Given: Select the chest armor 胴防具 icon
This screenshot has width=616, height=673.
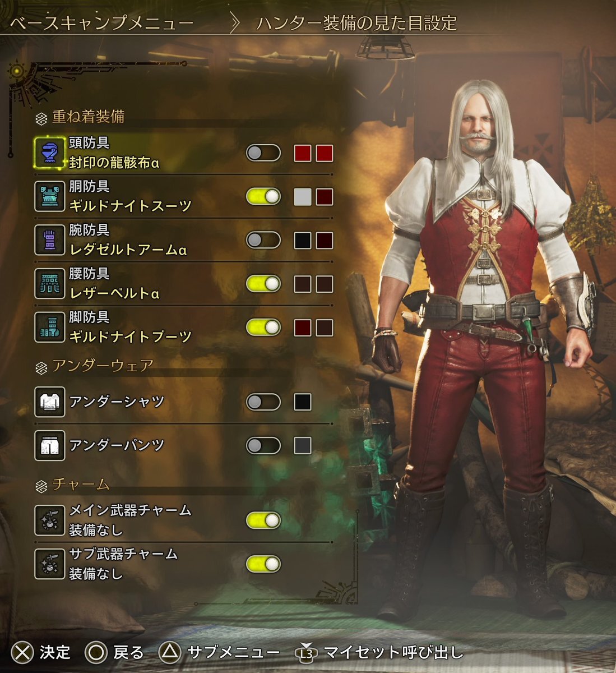Looking at the screenshot, I should click(49, 196).
